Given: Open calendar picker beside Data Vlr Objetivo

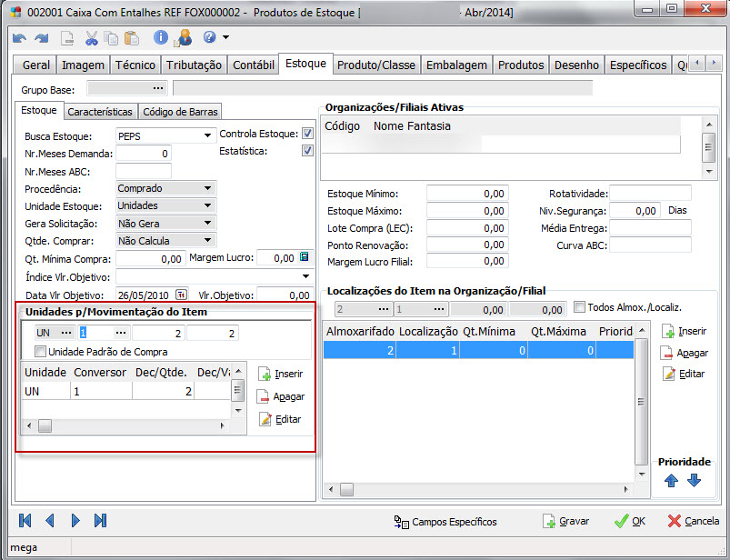Looking at the screenshot, I should pyautogui.click(x=181, y=295).
